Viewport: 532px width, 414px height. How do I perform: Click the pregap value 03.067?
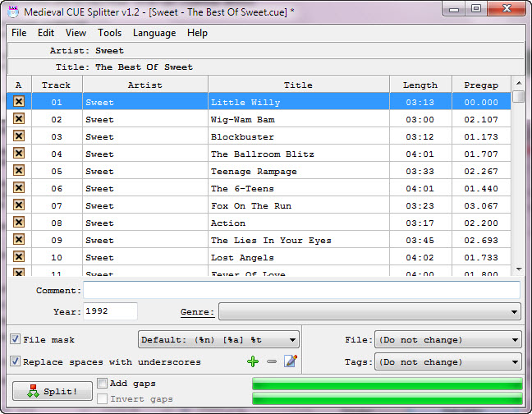(x=481, y=205)
